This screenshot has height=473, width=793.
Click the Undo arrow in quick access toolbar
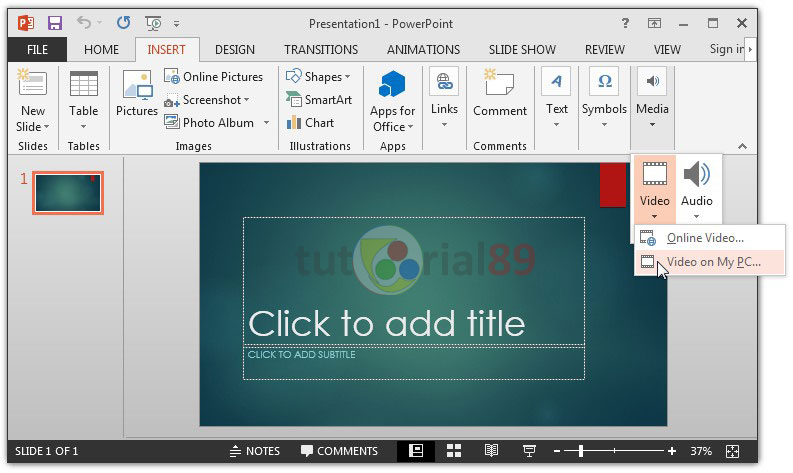(84, 22)
